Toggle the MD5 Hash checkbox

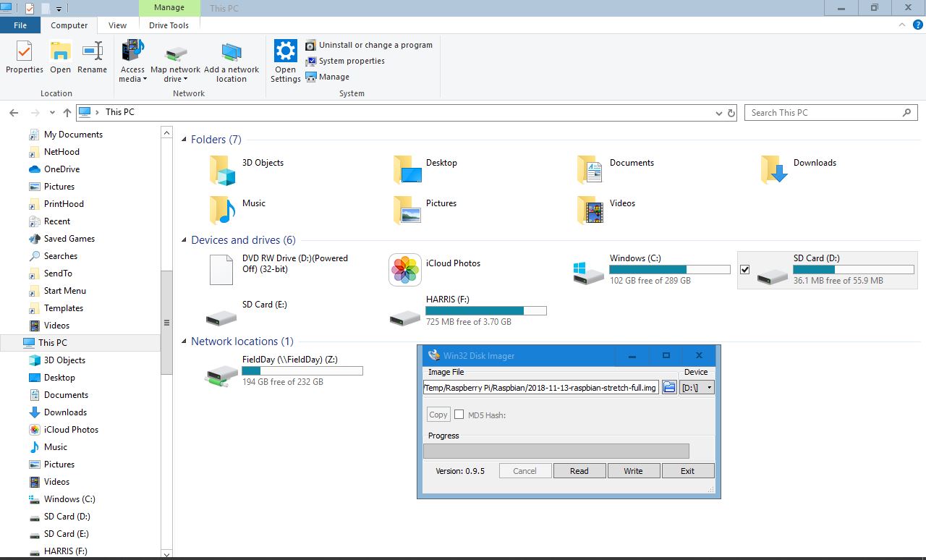[x=459, y=415]
